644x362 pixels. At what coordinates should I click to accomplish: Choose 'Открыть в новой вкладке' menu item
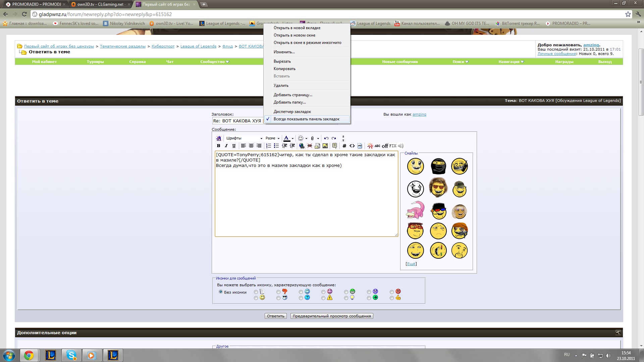(x=297, y=28)
